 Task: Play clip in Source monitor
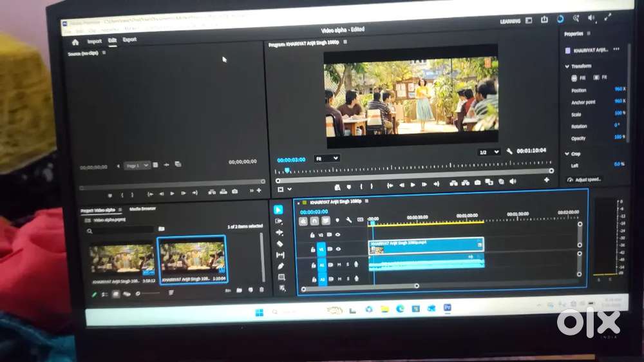click(x=172, y=193)
